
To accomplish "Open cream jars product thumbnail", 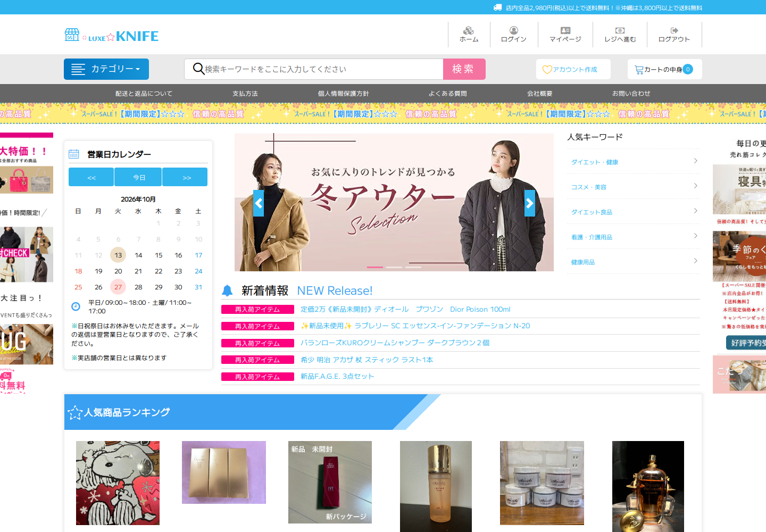I will click(x=542, y=483).
